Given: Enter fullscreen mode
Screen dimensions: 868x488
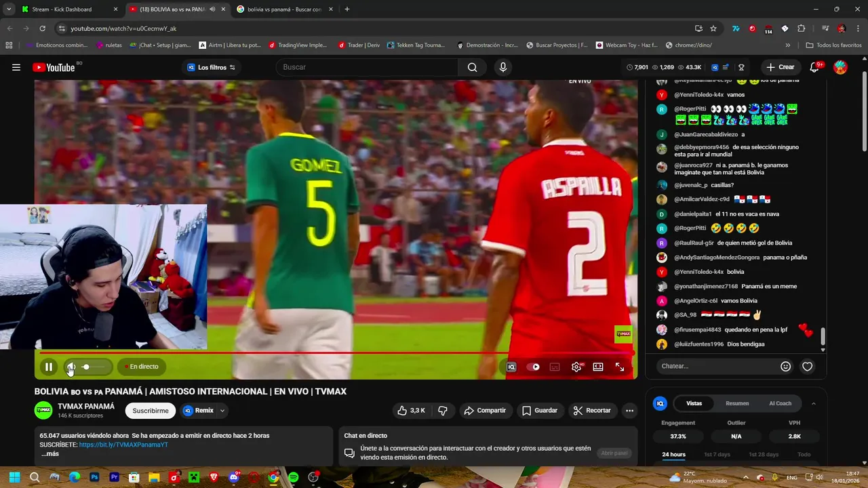Looking at the screenshot, I should [620, 367].
